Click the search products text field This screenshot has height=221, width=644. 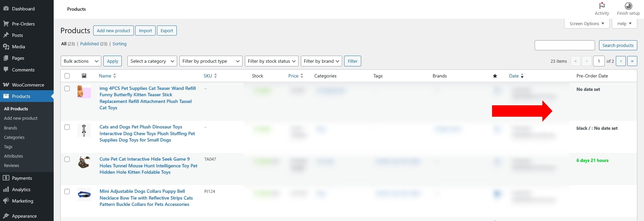[565, 45]
